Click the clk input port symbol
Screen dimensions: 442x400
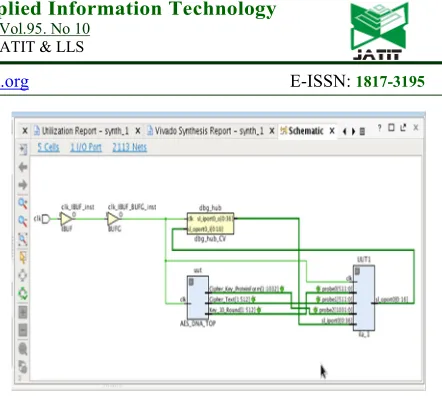(46, 219)
